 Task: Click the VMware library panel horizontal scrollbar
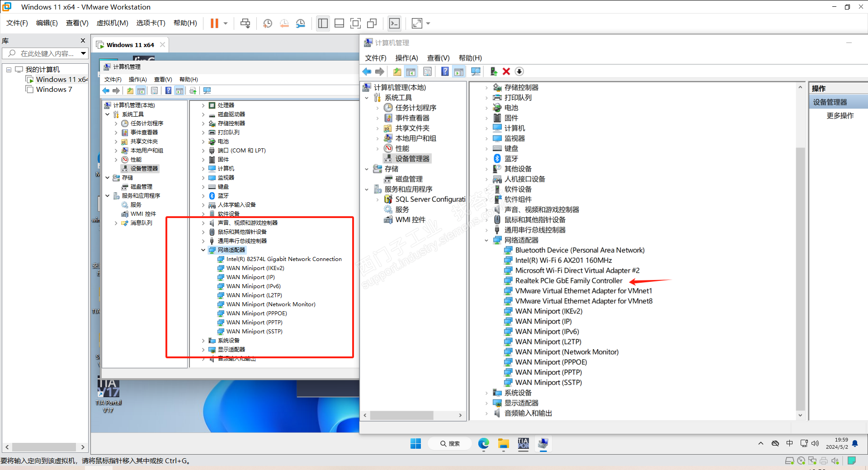coord(45,447)
